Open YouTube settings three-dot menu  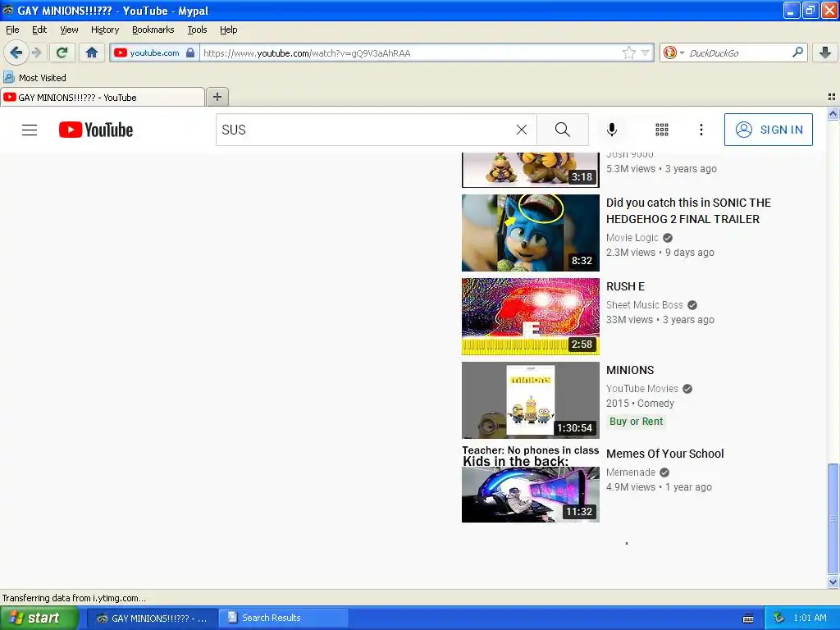(x=701, y=130)
